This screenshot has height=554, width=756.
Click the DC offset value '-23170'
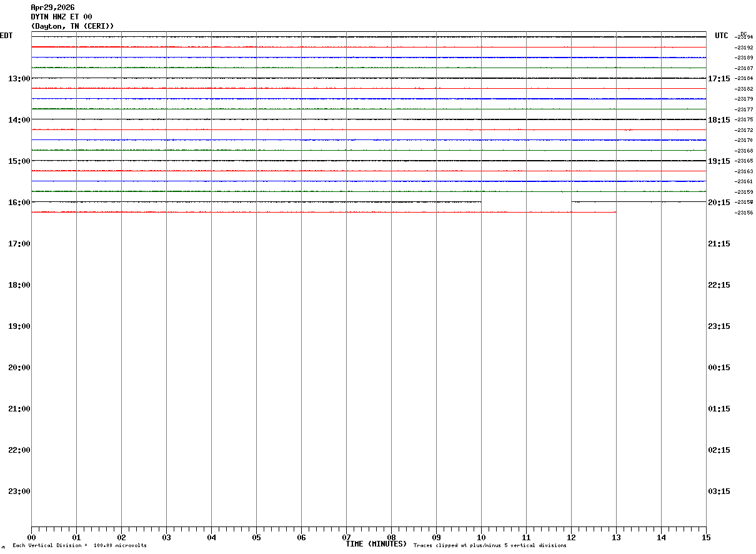point(744,140)
